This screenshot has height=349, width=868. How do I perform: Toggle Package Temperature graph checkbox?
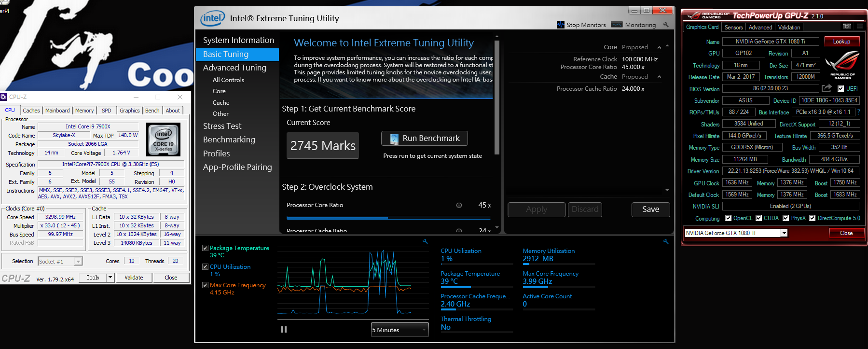point(206,248)
